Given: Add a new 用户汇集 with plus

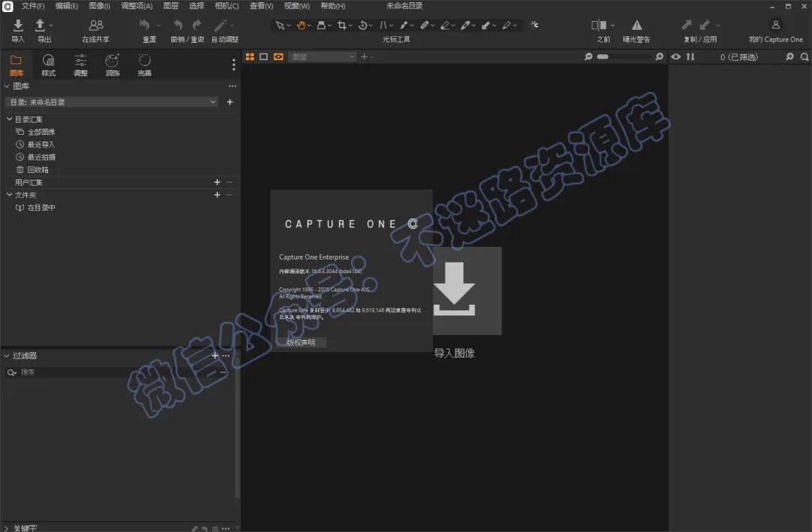Looking at the screenshot, I should 217,182.
